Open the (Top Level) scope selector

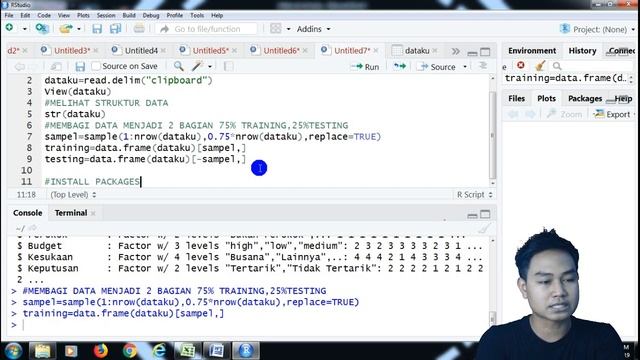tap(73, 195)
